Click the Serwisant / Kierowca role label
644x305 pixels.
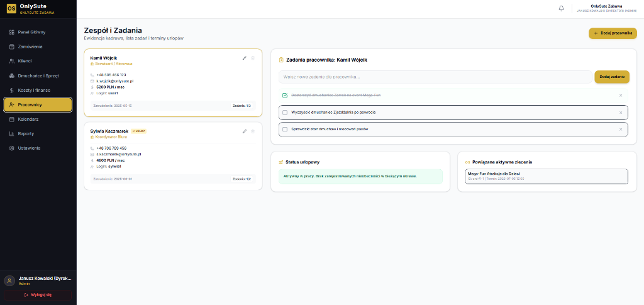(114, 64)
